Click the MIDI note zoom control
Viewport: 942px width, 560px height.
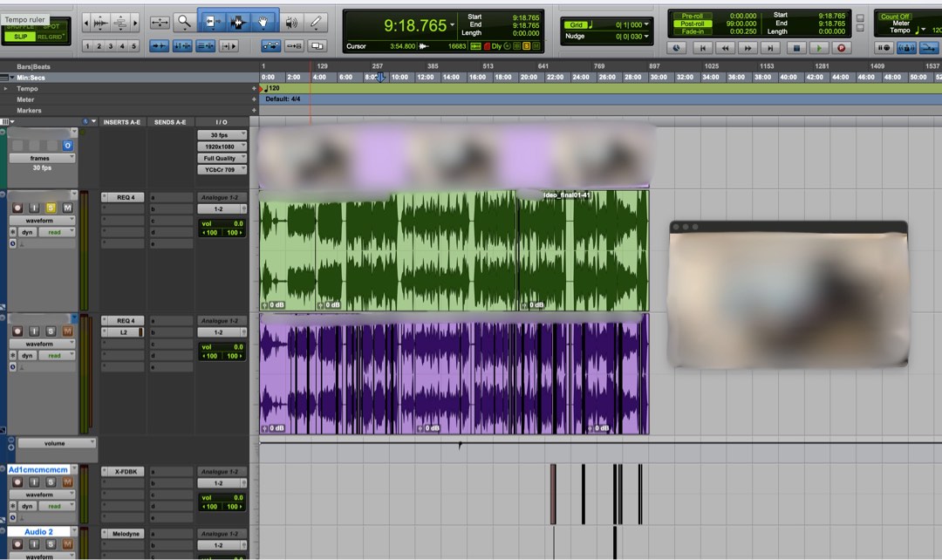[120, 24]
